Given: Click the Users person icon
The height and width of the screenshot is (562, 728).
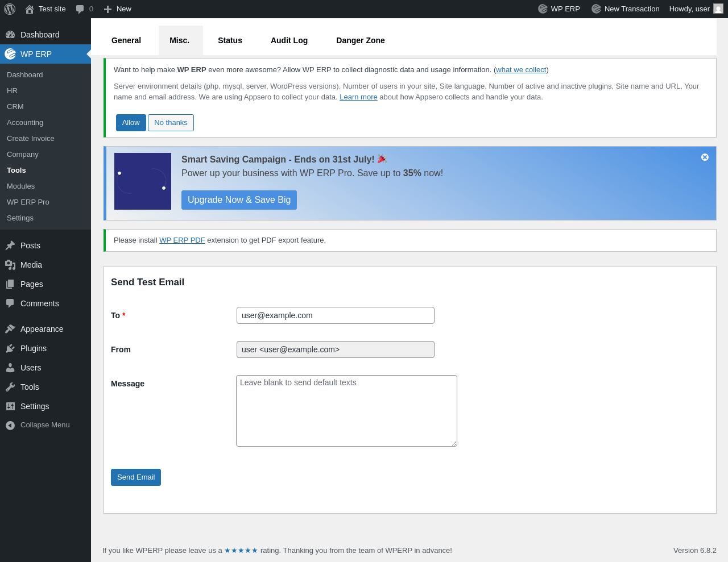Looking at the screenshot, I should [x=10, y=368].
